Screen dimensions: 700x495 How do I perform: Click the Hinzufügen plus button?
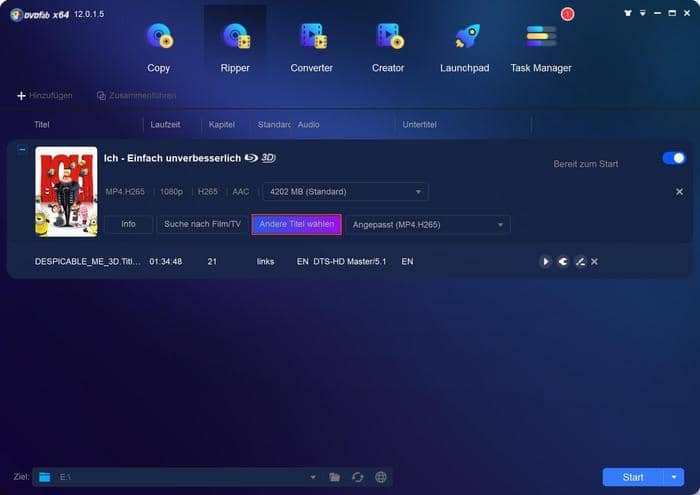[x=44, y=96]
